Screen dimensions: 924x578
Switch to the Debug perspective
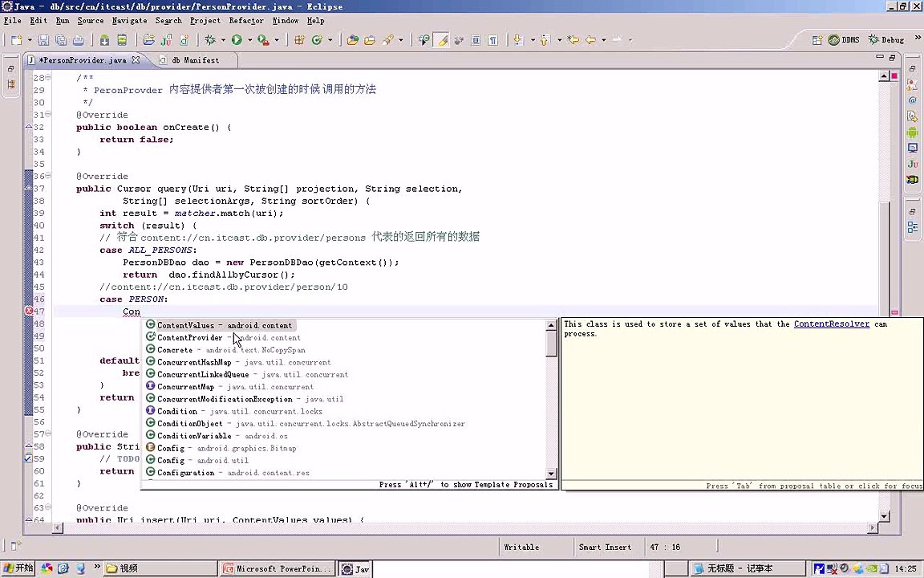click(885, 40)
